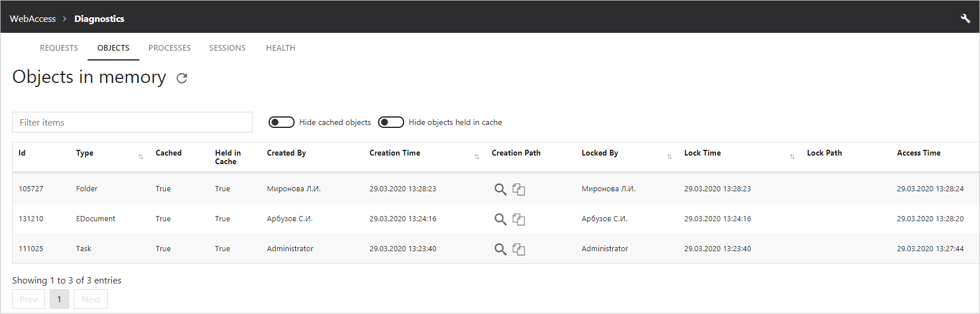Screen dimensions: 980x314
Task: View creation path for Task 111025
Action: (500, 249)
